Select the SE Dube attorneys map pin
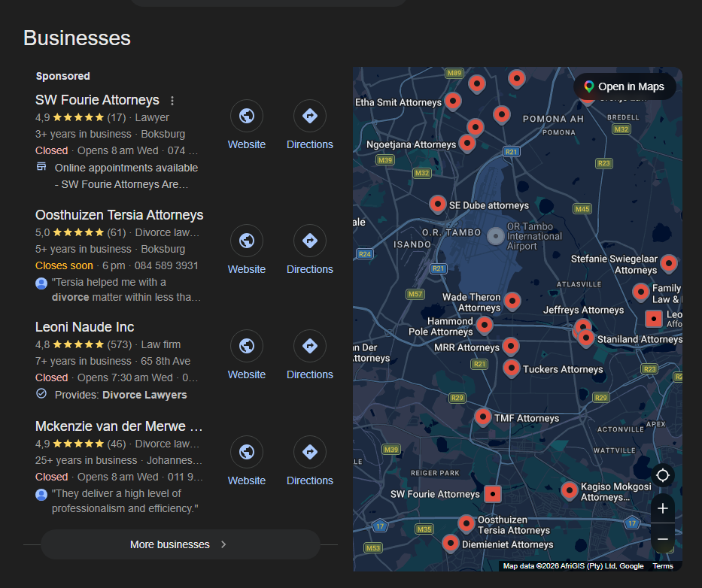 point(437,205)
